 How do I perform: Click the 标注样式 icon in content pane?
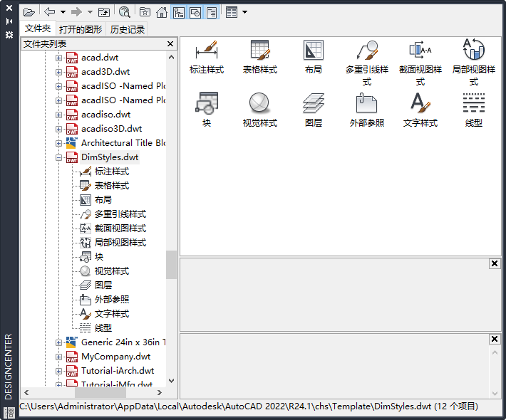click(x=207, y=50)
